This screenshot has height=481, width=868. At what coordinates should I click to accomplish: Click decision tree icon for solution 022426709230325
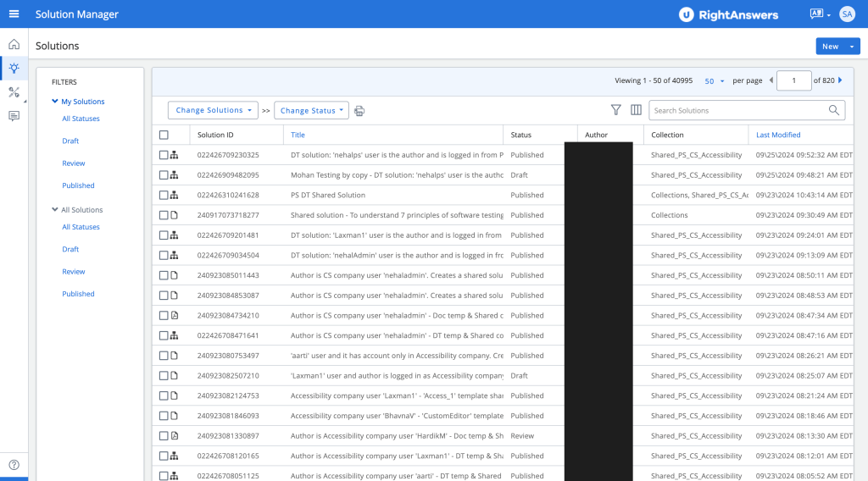point(175,155)
